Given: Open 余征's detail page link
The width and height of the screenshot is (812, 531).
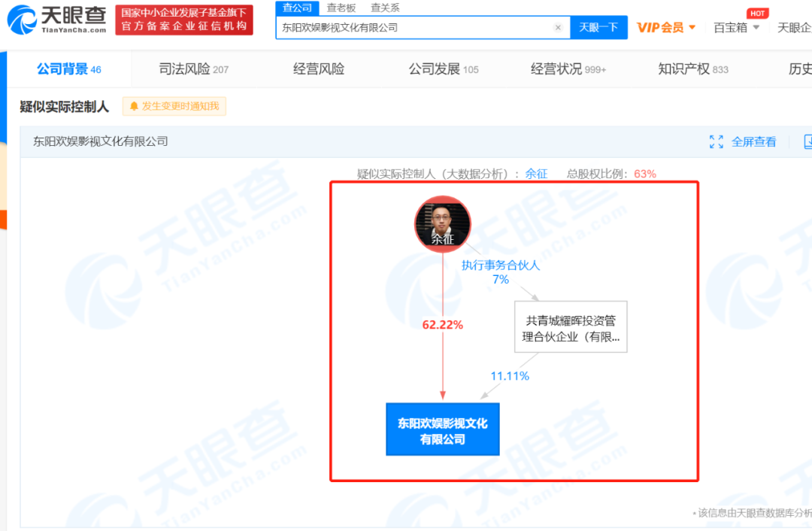Looking at the screenshot, I should point(536,173).
